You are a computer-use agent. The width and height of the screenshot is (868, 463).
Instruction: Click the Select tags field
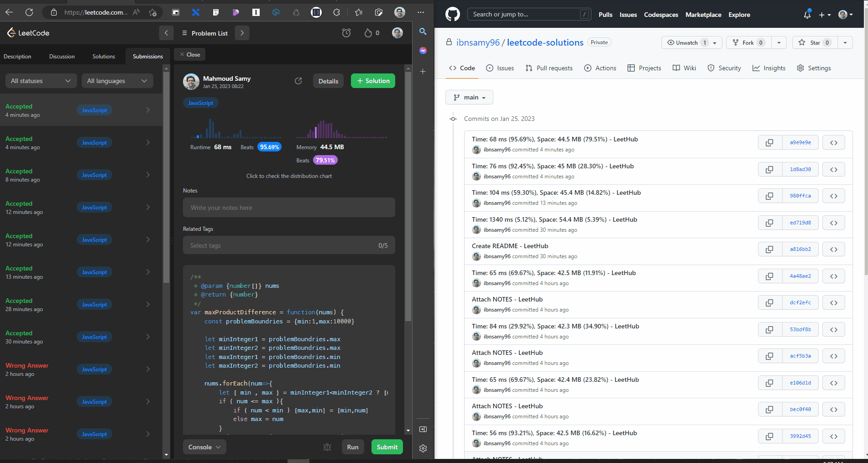tap(289, 245)
